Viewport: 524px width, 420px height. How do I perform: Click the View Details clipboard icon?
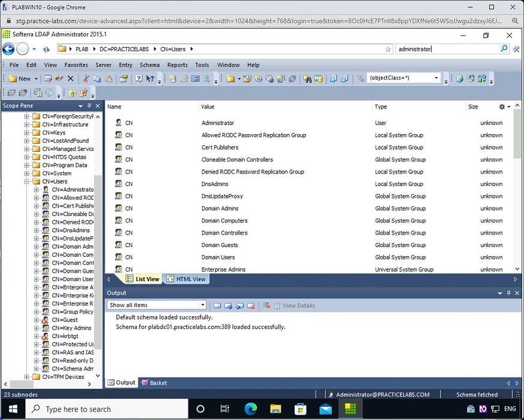(x=277, y=306)
